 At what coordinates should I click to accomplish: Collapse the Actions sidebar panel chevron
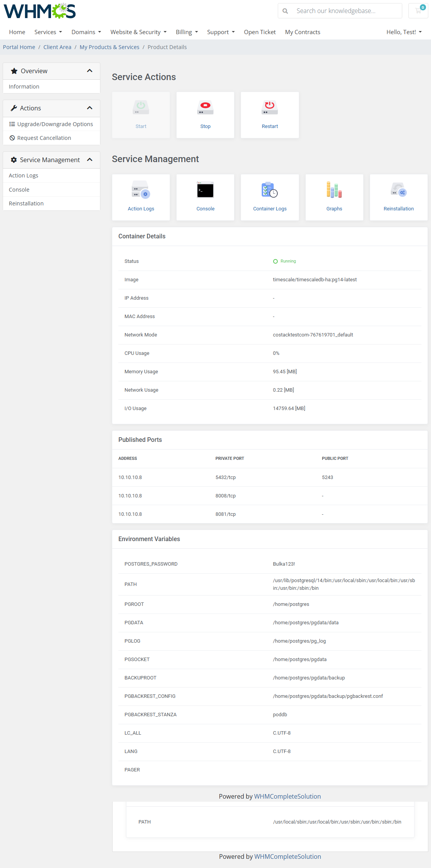(x=90, y=108)
